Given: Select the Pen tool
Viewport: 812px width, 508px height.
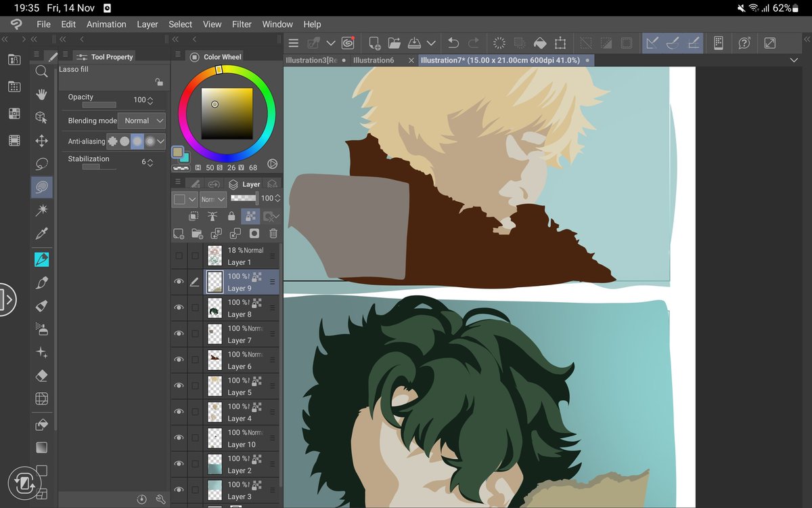Looking at the screenshot, I should click(41, 259).
